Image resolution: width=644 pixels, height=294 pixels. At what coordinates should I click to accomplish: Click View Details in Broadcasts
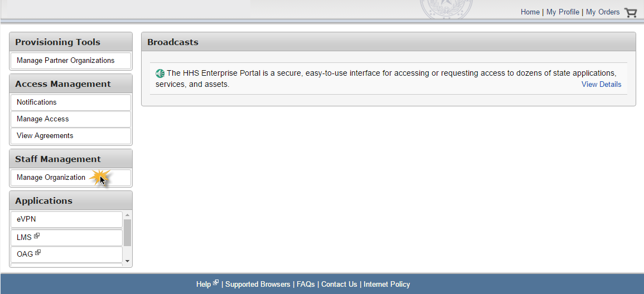601,85
